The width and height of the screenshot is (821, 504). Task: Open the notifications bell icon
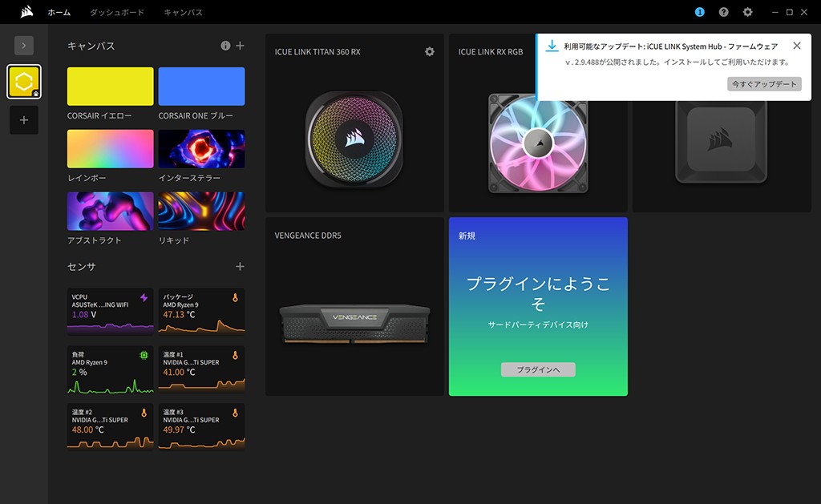point(700,12)
